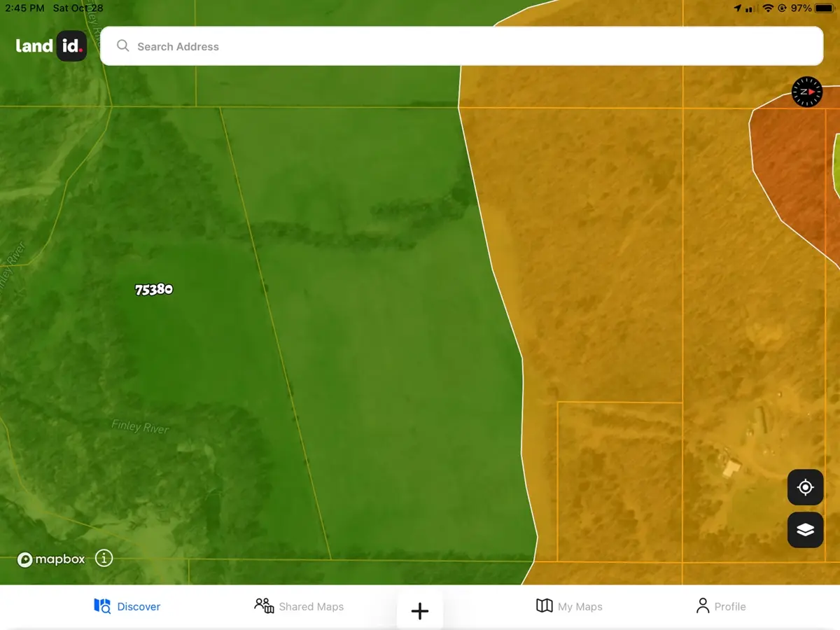Viewport: 840px width, 630px height.
Task: Open the map layers panel
Action: coord(805,530)
